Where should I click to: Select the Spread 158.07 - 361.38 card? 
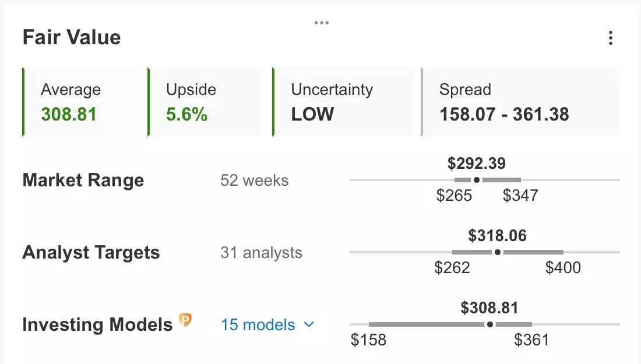coord(520,102)
